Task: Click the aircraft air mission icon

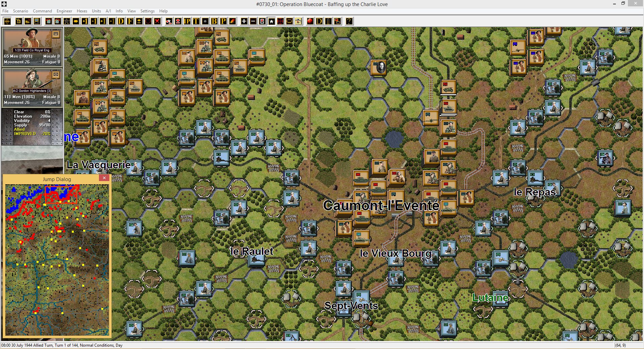Action: tap(298, 21)
